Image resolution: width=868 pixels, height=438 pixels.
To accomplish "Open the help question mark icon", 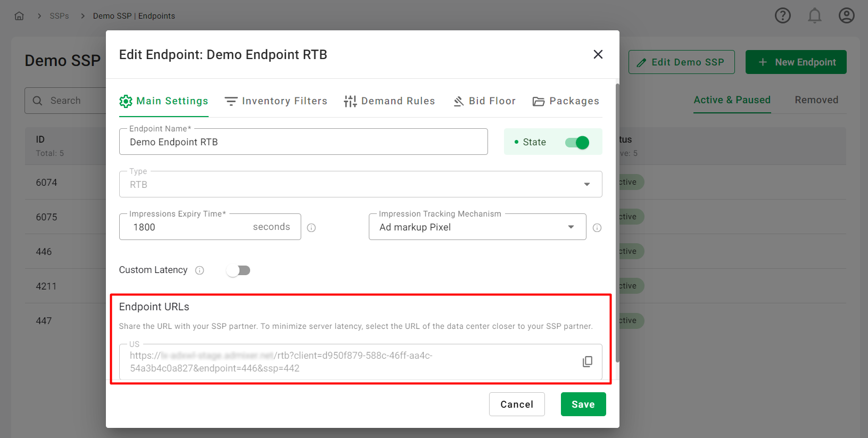I will [782, 16].
